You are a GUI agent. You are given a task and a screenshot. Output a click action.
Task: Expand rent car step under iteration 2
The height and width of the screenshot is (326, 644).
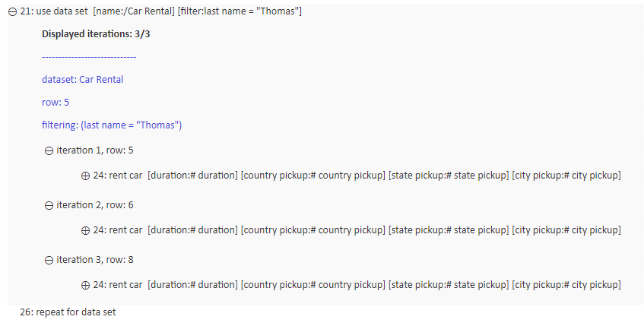[x=85, y=231]
